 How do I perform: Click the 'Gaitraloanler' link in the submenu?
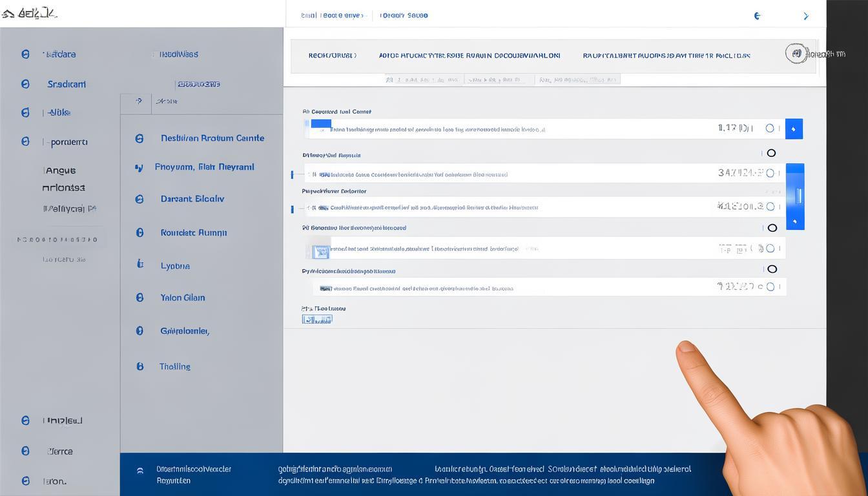pos(185,331)
